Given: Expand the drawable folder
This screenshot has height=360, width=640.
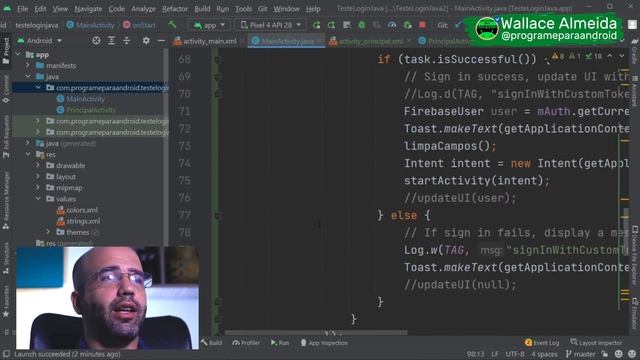Looking at the screenshot, I should tap(38, 165).
